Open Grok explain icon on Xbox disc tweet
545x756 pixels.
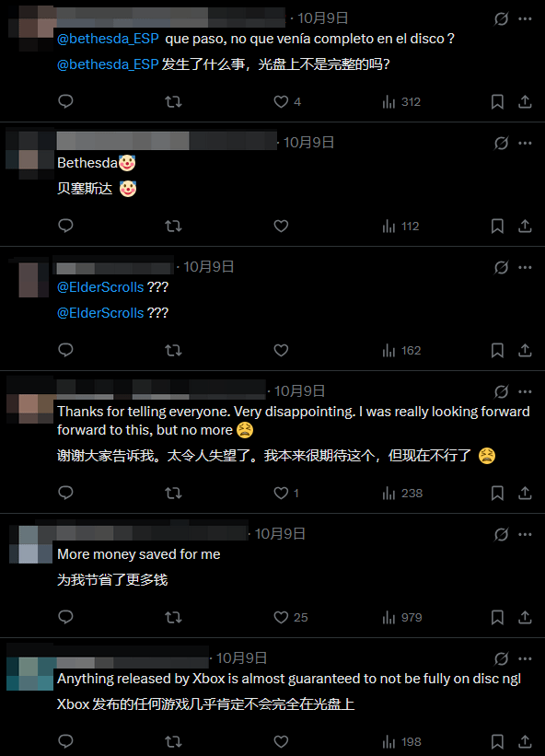click(x=501, y=658)
